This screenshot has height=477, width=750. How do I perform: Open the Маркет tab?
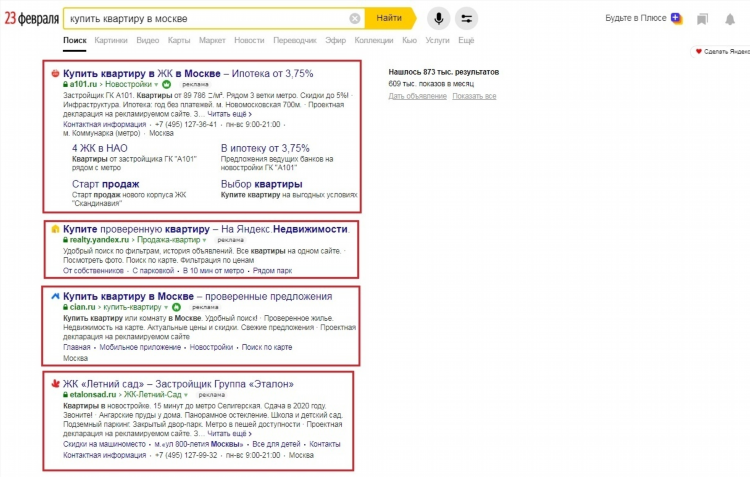(212, 40)
